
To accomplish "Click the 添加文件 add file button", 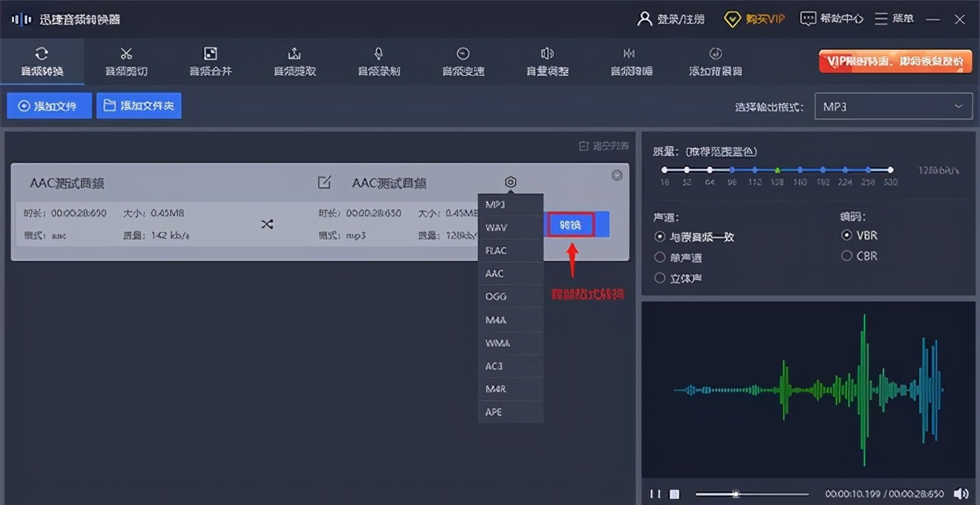I will tap(48, 106).
